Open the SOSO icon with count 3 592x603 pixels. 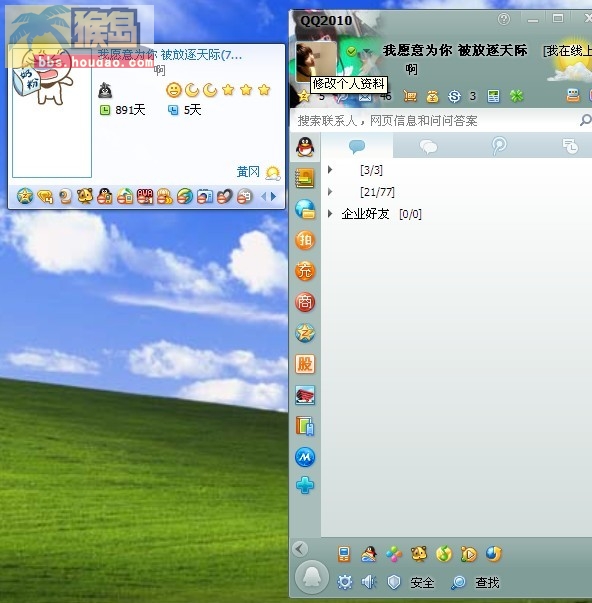(x=454, y=96)
